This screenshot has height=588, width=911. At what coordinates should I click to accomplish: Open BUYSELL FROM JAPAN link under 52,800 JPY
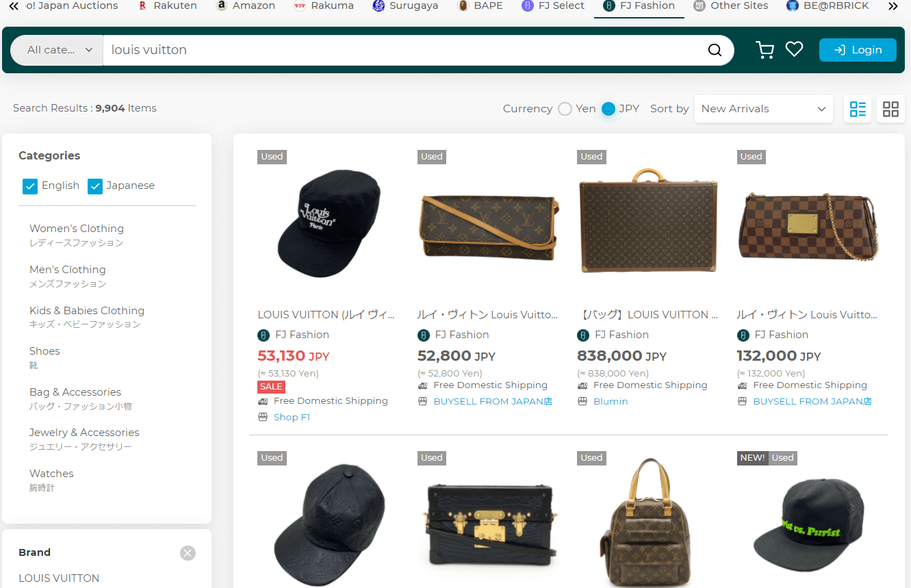coord(493,401)
